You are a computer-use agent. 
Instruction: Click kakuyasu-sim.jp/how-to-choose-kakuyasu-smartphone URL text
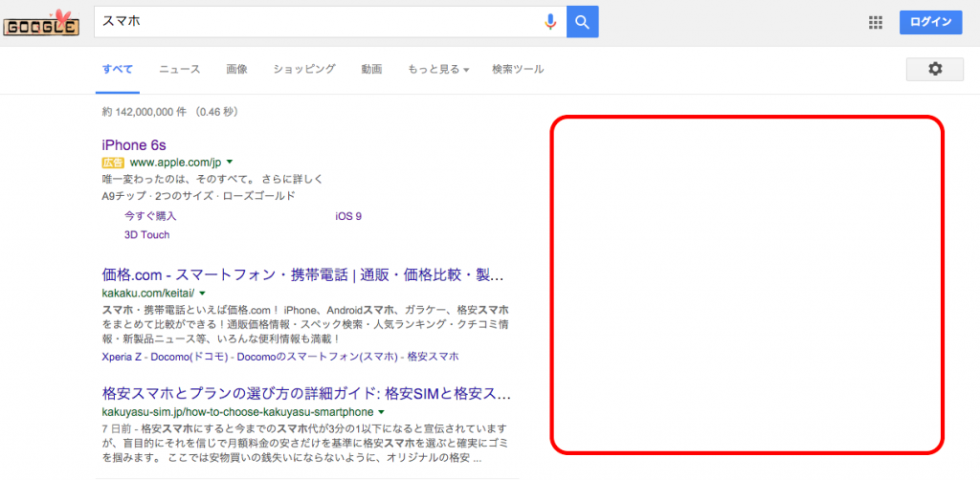[x=237, y=412]
